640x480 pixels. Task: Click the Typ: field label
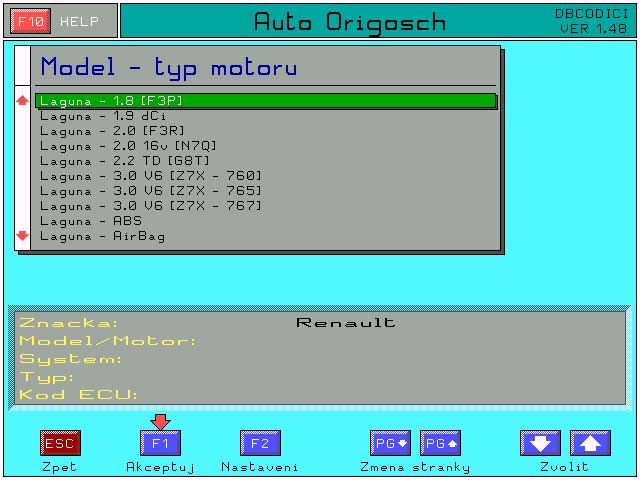point(46,377)
